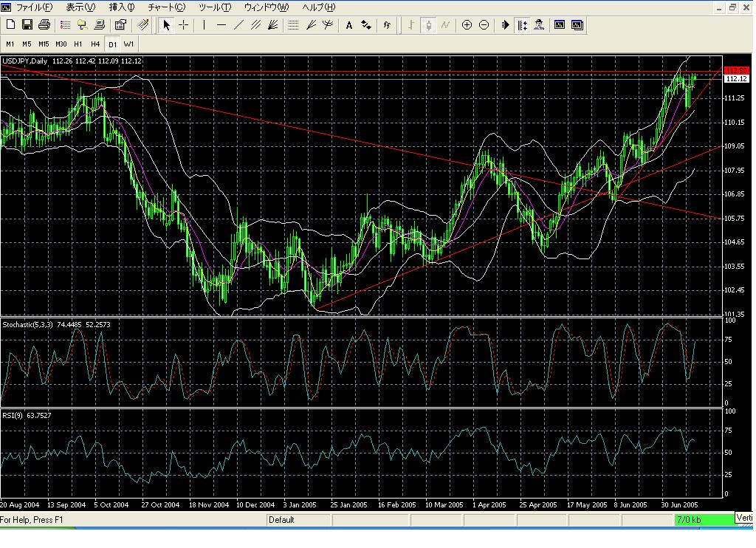Screen dimensions: 756x548
Task: Switch to H1 timeframe
Action: (x=78, y=44)
